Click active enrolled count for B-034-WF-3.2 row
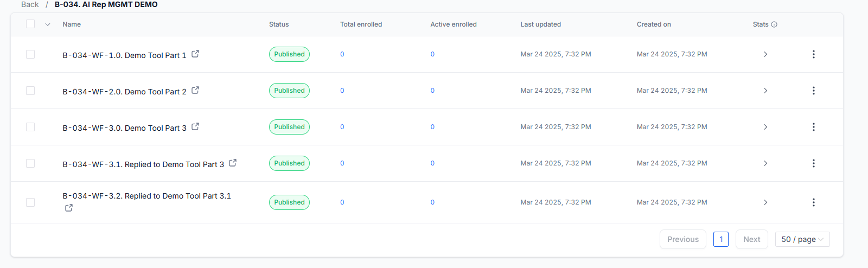The width and height of the screenshot is (868, 268). click(432, 202)
